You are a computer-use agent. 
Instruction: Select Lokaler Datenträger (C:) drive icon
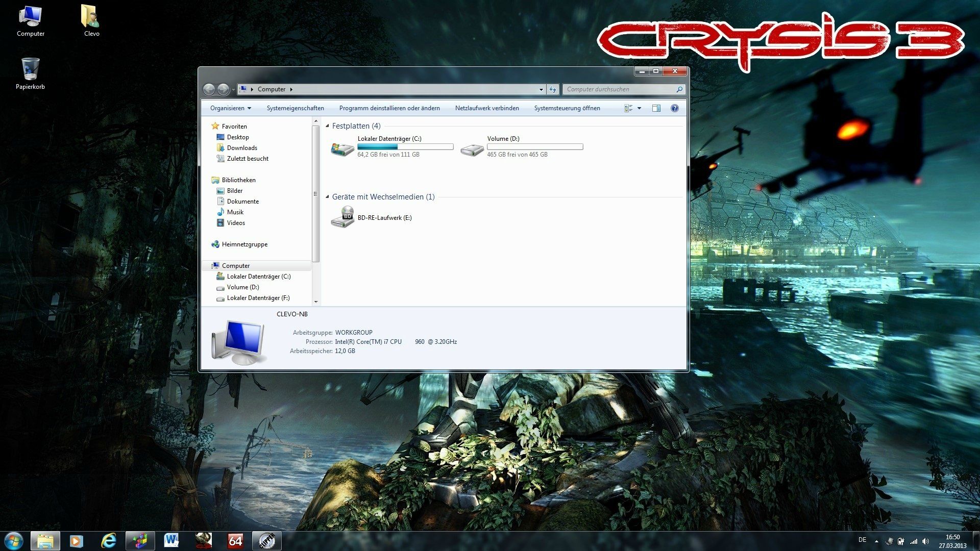(x=342, y=149)
